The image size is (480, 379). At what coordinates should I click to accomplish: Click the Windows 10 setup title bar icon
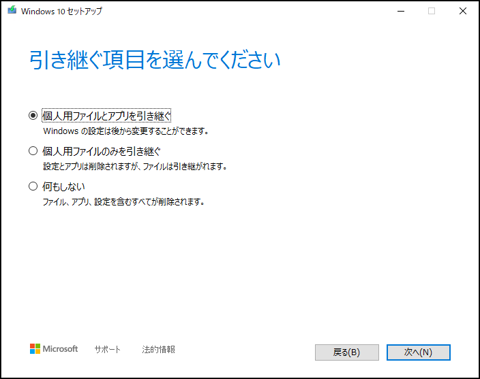[12, 10]
